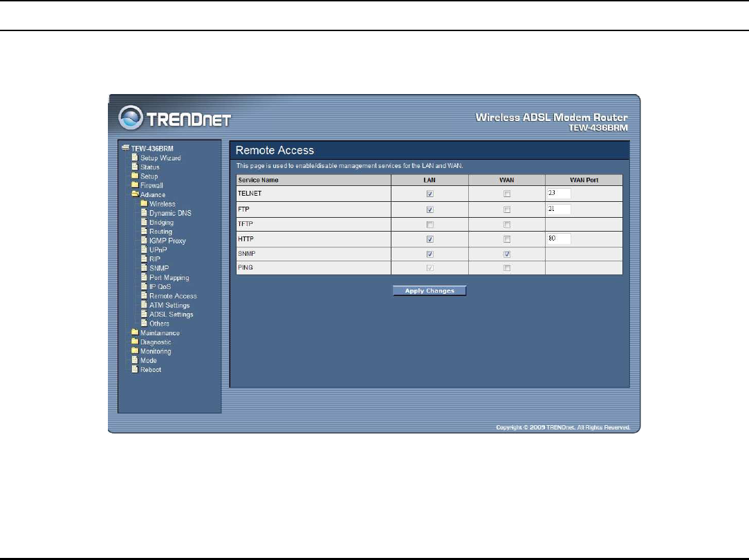Open the Mode page link

click(148, 360)
